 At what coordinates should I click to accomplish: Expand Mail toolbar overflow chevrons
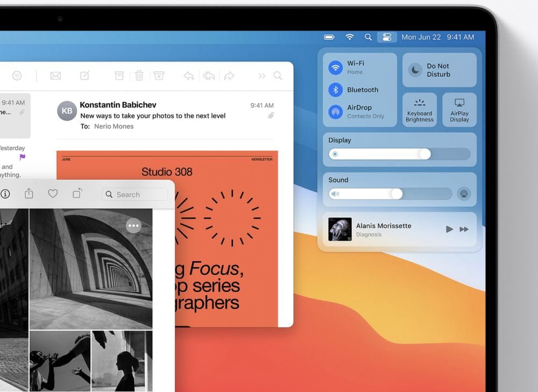[262, 76]
